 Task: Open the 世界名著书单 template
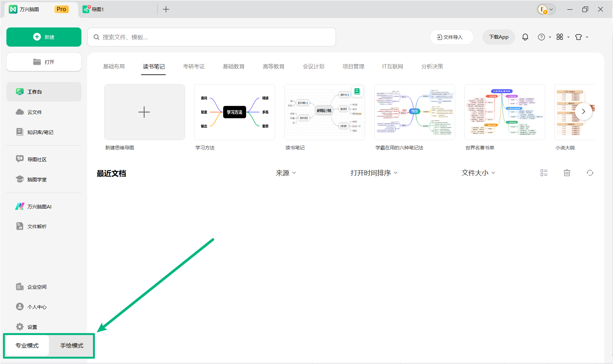(x=505, y=112)
